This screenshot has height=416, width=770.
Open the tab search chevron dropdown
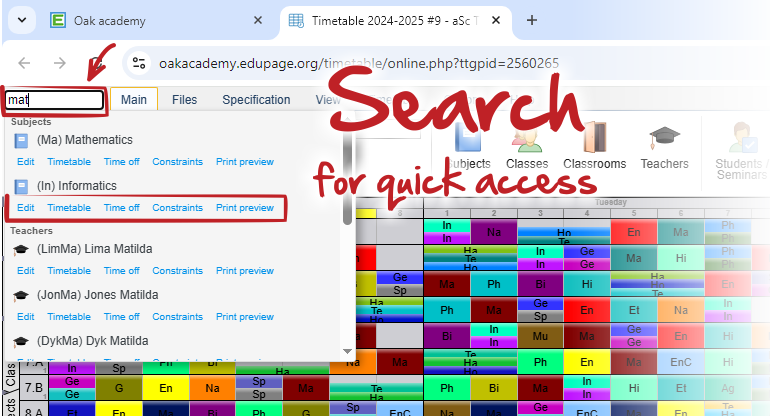(x=22, y=20)
